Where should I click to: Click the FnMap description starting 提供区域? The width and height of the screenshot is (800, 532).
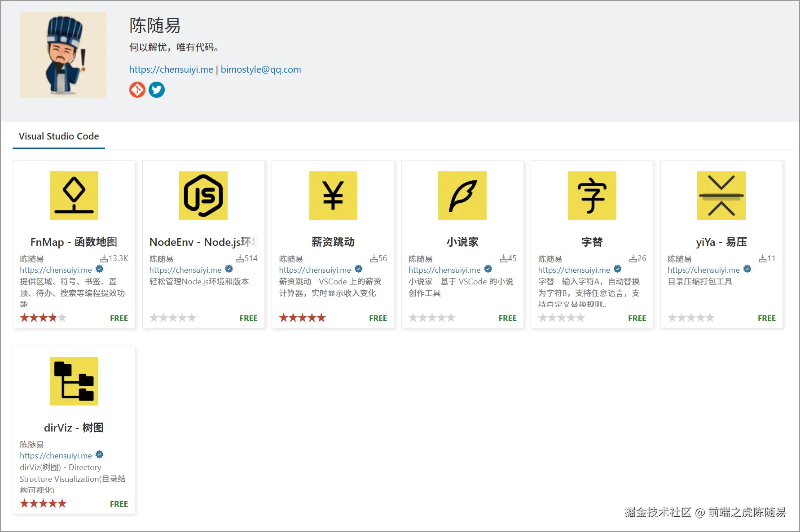72,293
